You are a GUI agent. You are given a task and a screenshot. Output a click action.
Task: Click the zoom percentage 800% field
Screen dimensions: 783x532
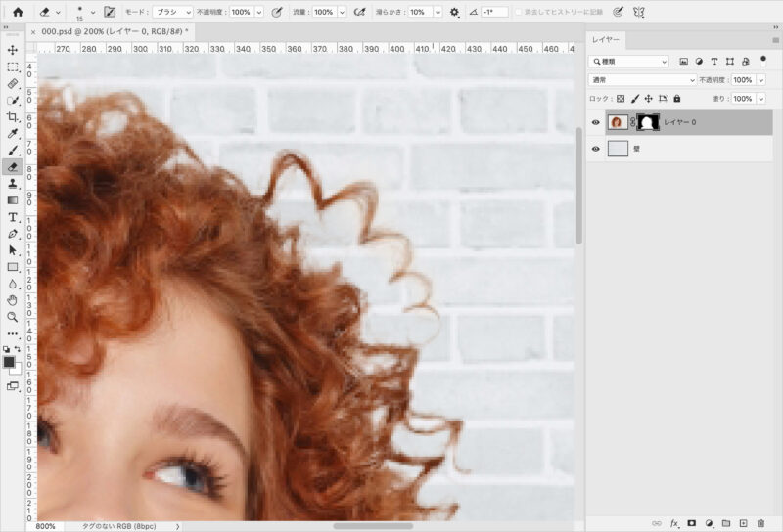46,526
